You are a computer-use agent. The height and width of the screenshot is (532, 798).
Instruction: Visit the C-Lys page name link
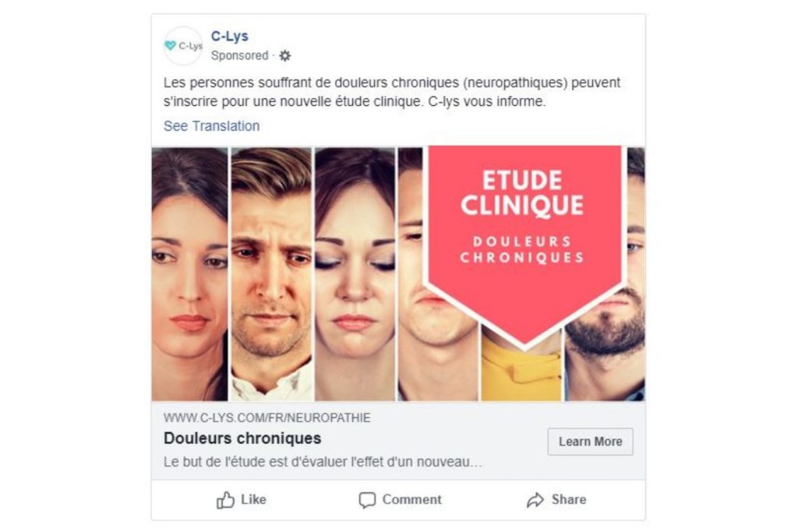(230, 36)
